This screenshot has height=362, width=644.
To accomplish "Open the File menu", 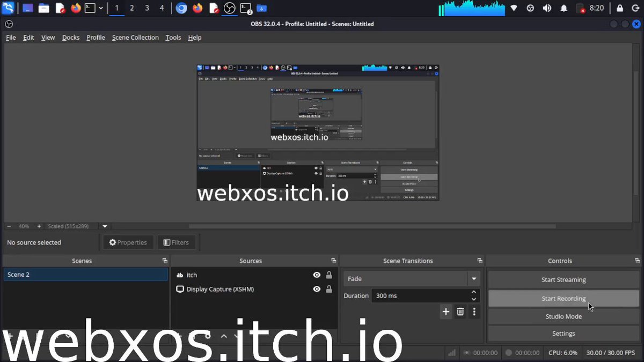I will coord(11,38).
